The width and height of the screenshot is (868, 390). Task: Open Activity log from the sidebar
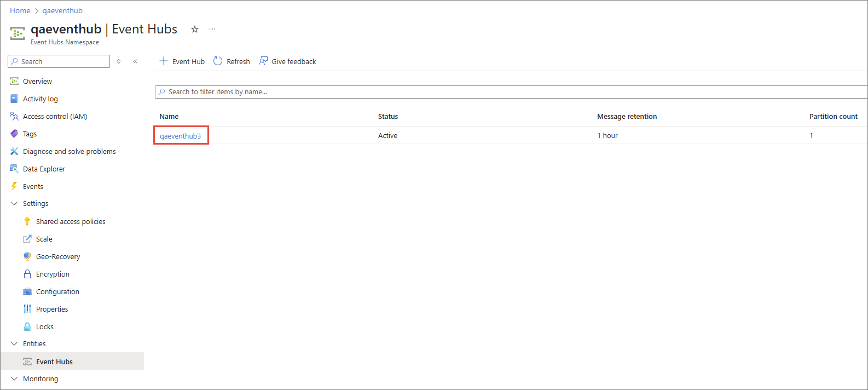pyautogui.click(x=40, y=99)
